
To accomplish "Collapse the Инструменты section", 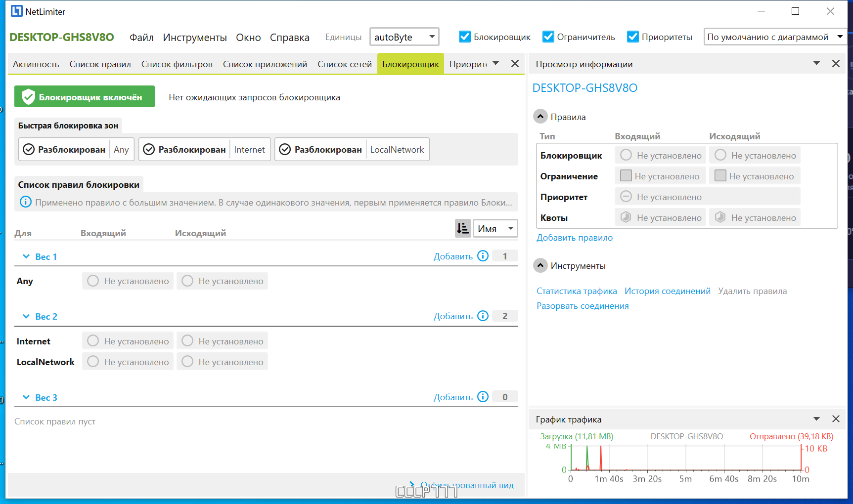I will (540, 265).
